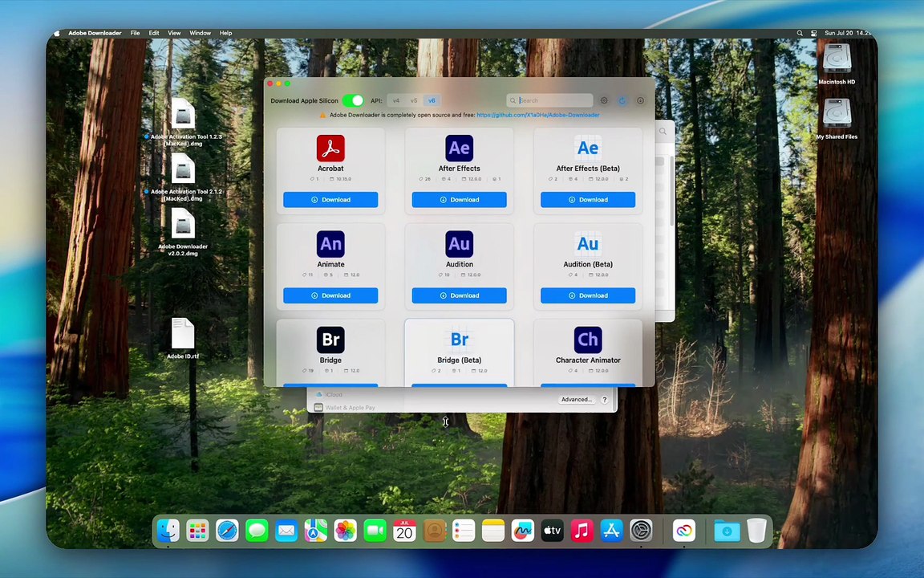Open the Help menu

225,33
